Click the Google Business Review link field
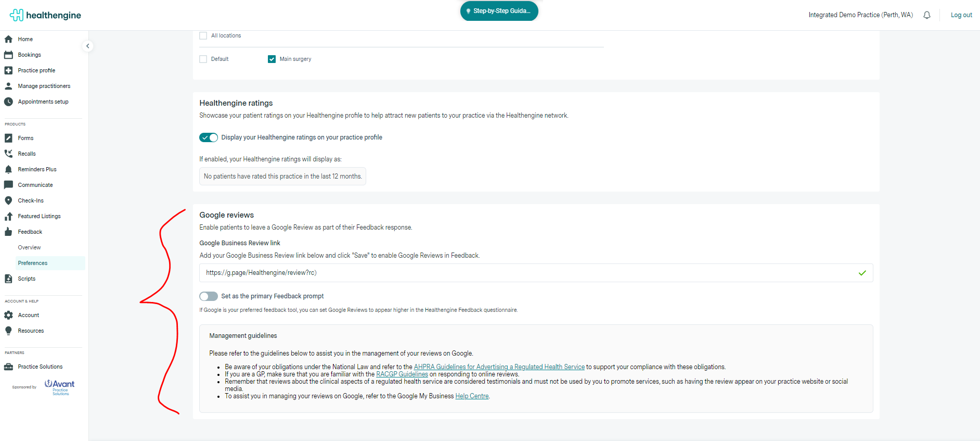The height and width of the screenshot is (441, 980). click(x=525, y=273)
